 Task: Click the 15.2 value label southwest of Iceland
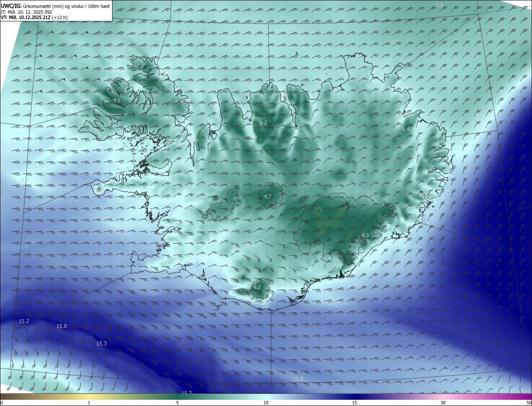[24, 321]
